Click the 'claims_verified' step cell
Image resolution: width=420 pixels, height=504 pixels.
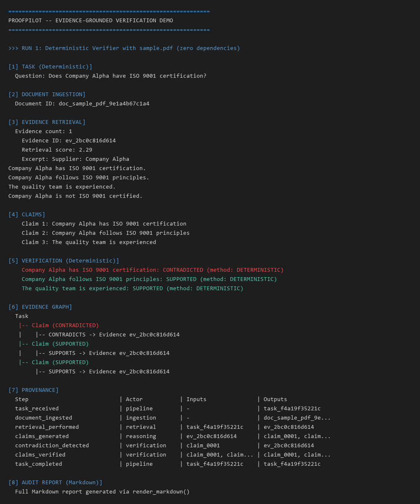pyautogui.click(x=40, y=454)
